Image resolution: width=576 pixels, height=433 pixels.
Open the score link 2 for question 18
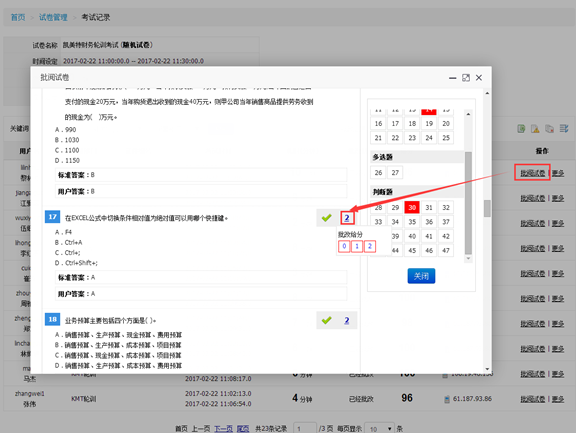click(x=347, y=321)
